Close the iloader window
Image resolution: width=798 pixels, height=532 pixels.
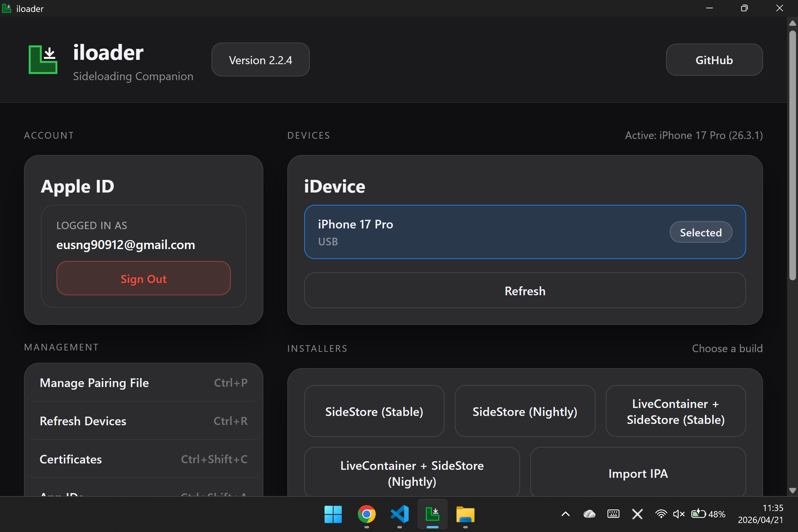[x=779, y=8]
